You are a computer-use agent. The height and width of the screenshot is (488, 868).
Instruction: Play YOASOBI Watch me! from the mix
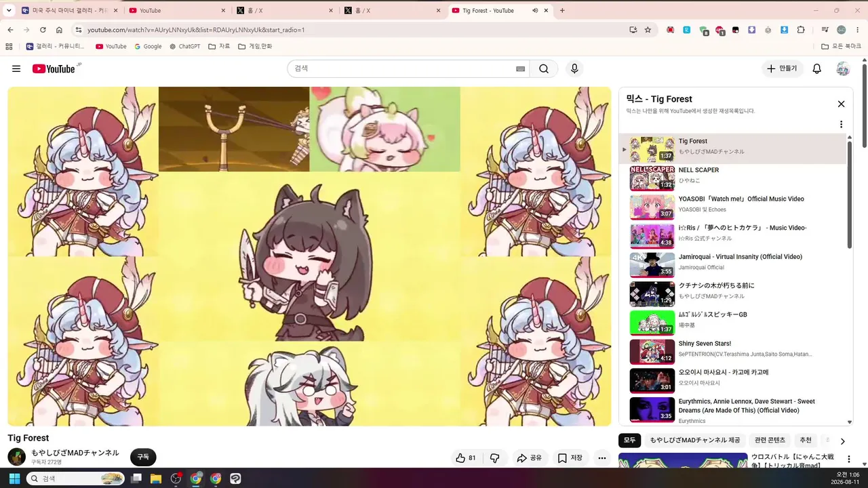(733, 207)
